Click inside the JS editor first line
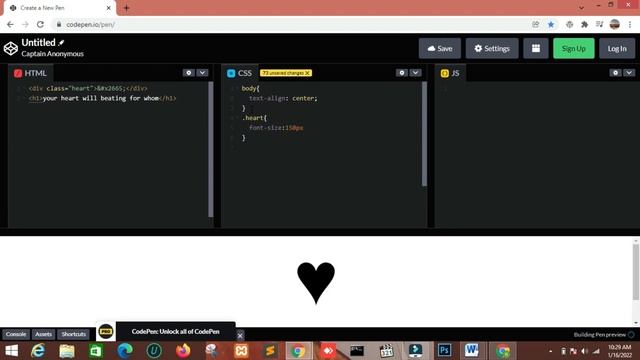The width and height of the screenshot is (640, 360). (x=535, y=88)
